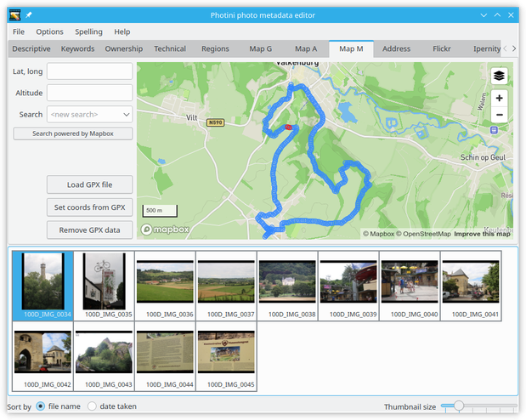This screenshot has width=526, height=420.
Task: Switch to the Ownership tab
Action: pos(124,49)
